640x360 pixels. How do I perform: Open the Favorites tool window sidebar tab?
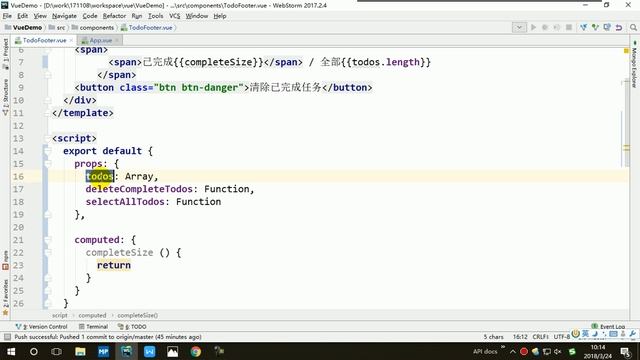(5, 298)
